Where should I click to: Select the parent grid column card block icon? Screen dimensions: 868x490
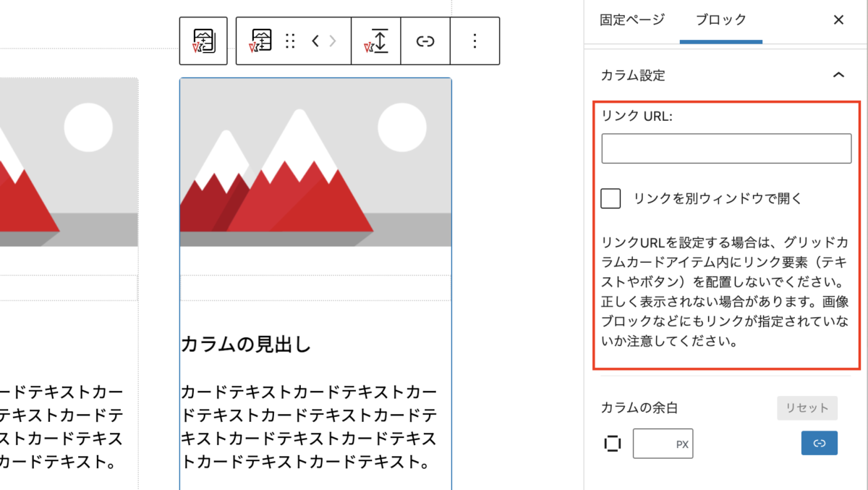click(x=203, y=41)
